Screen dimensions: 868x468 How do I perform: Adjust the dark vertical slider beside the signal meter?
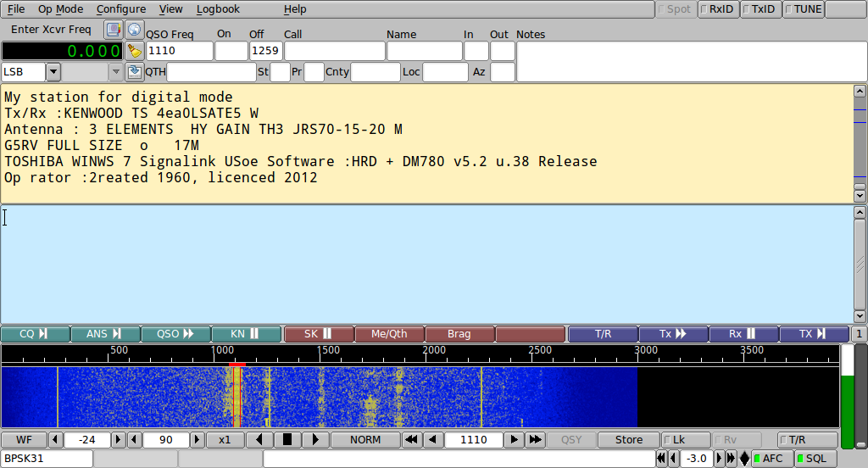point(861,397)
